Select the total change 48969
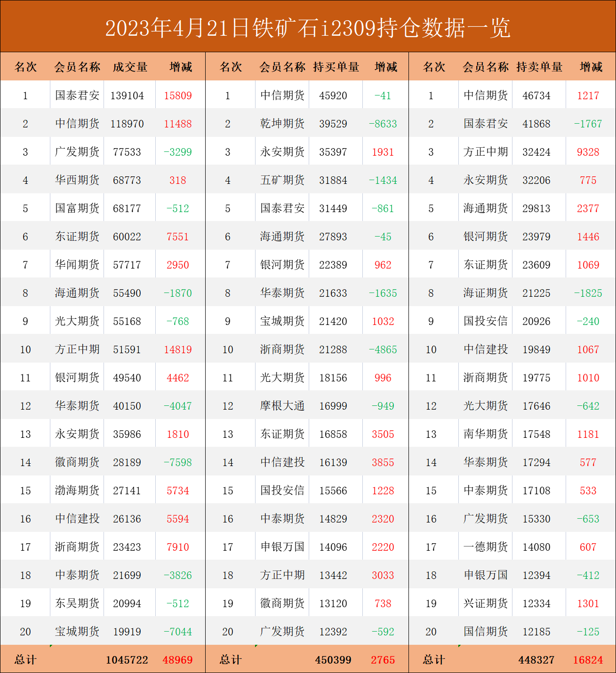Viewport: 616px width, 673px height. (x=178, y=660)
